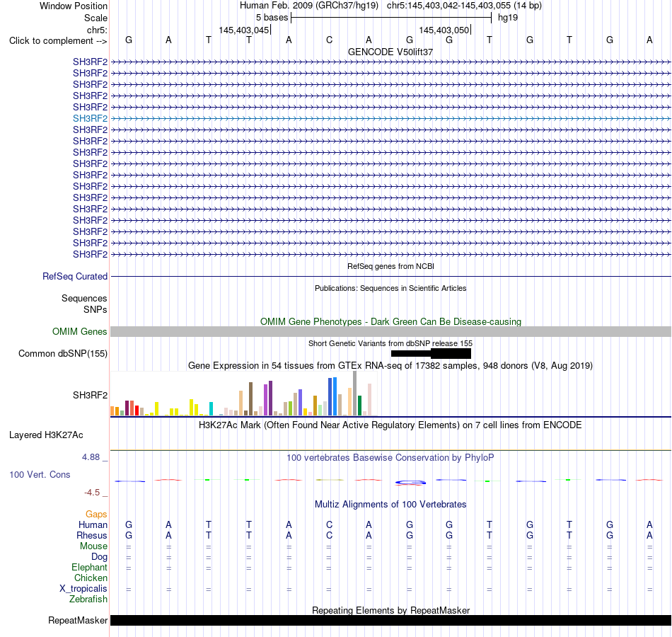Viewport: 672px width, 637px height.
Task: Click the 'Human Feb. 2009 (GRCh37/hg19)' assembly text
Action: pyautogui.click(x=309, y=6)
